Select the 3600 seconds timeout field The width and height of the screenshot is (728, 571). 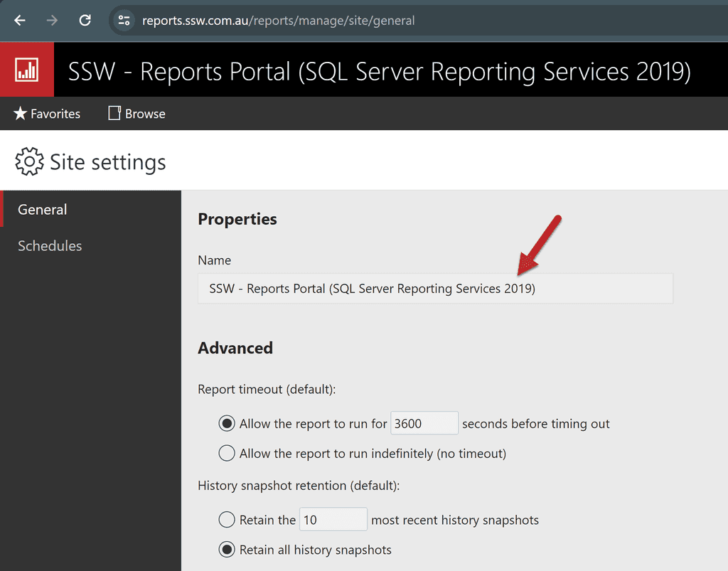[424, 422]
